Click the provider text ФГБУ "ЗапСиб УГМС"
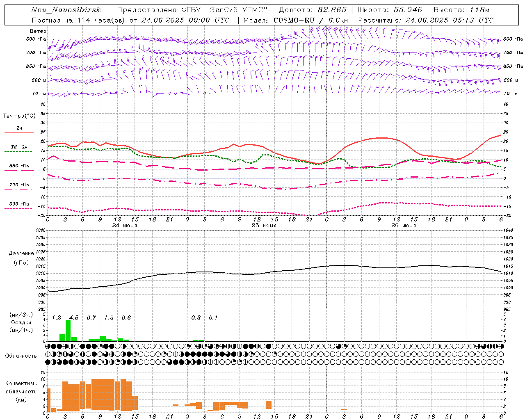Viewport: 525px width, 420px height. point(224,10)
